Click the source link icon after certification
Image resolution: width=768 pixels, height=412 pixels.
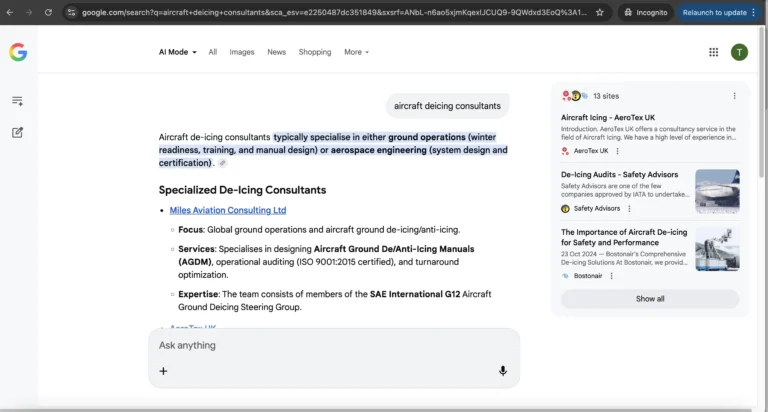[222, 163]
